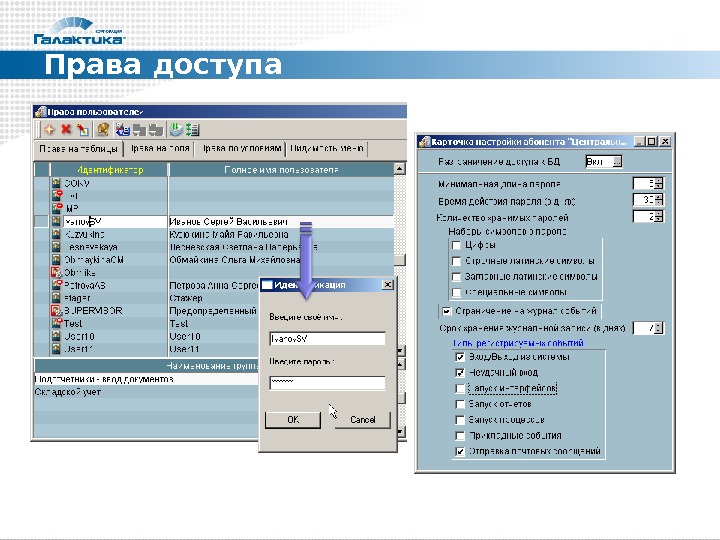The width and height of the screenshot is (720, 540).
Task: Click the Идентификатор column header
Action: tap(110, 170)
